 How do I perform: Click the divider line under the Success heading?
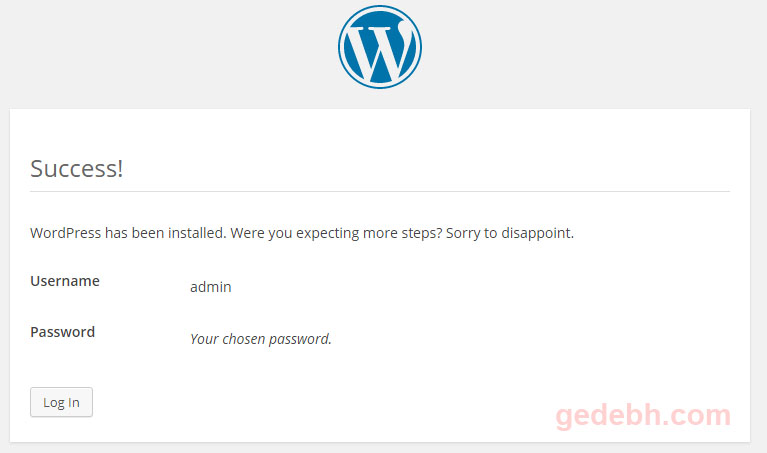tap(380, 191)
